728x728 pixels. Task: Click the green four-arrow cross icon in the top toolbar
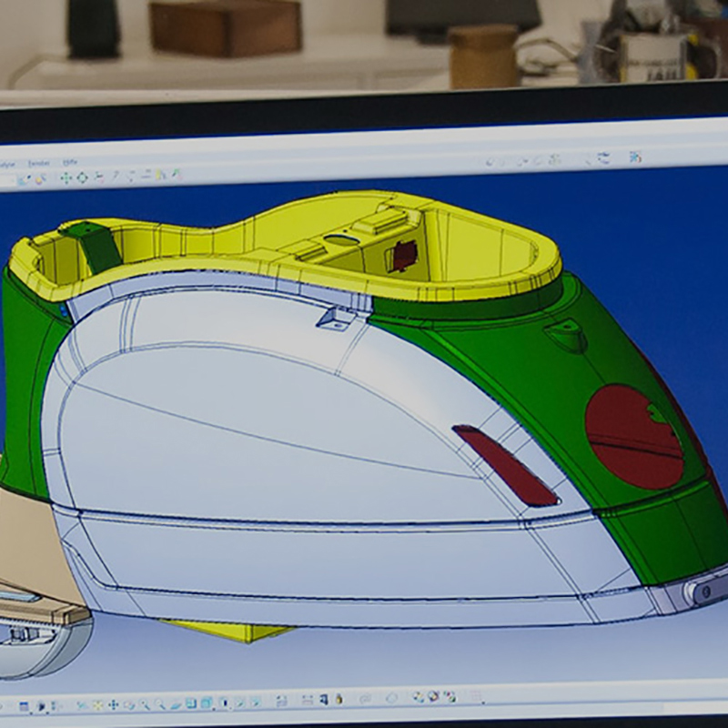66,177
